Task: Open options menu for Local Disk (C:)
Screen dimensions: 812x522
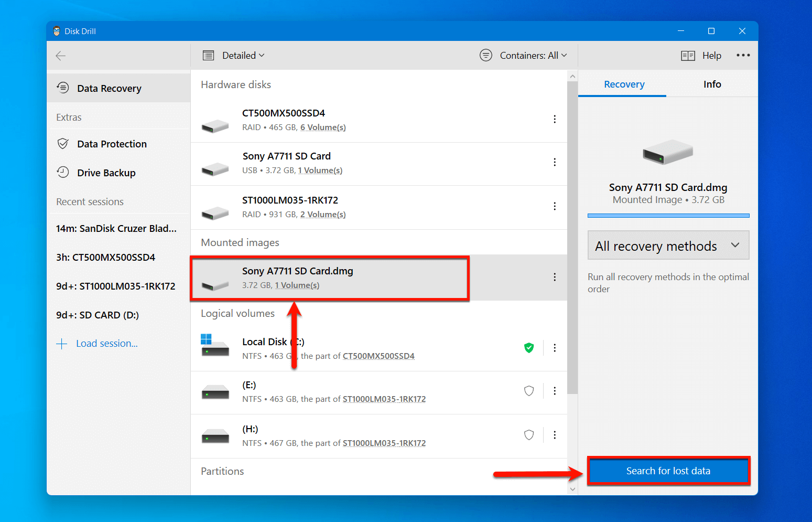Action: (x=555, y=348)
